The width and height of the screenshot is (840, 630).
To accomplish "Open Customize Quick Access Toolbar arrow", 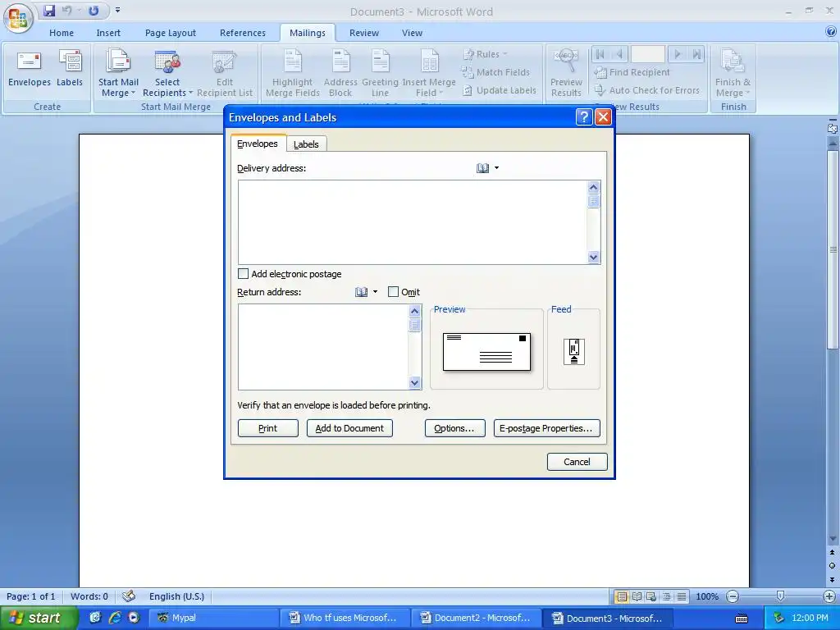I will point(117,10).
